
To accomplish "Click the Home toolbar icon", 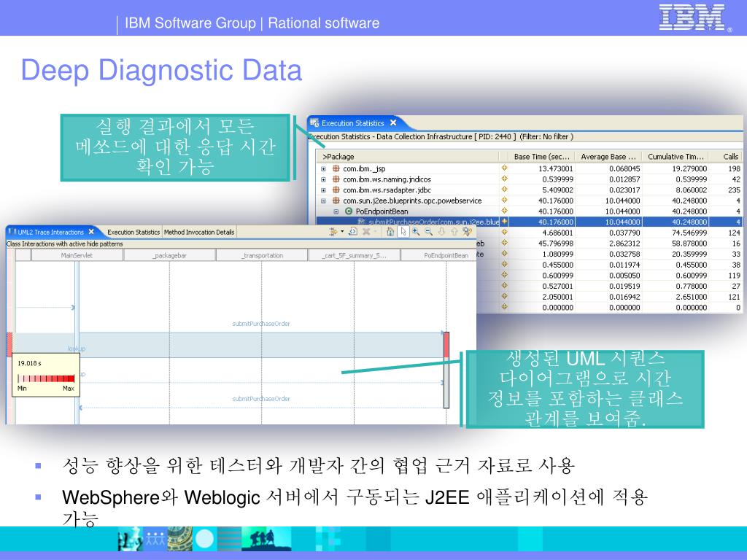I will 390,231.
